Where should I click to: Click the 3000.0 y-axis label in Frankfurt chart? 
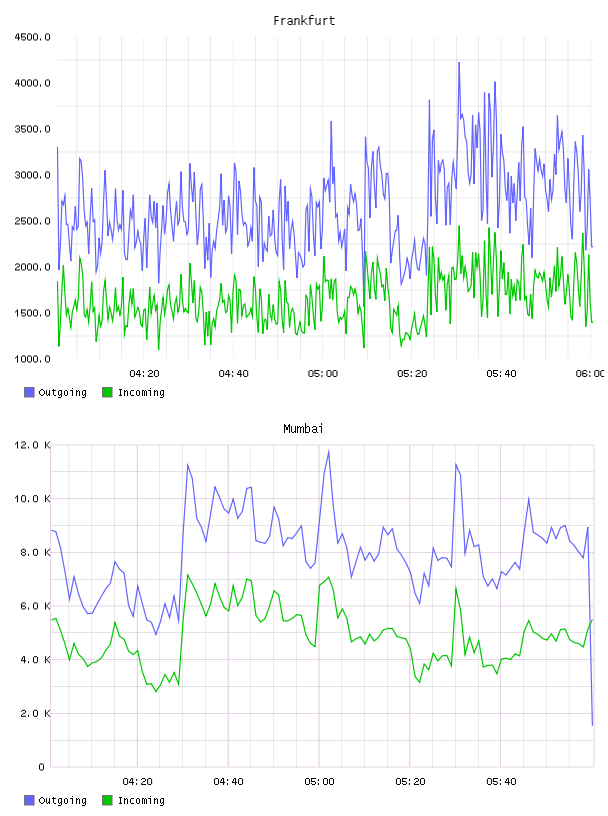(32, 175)
